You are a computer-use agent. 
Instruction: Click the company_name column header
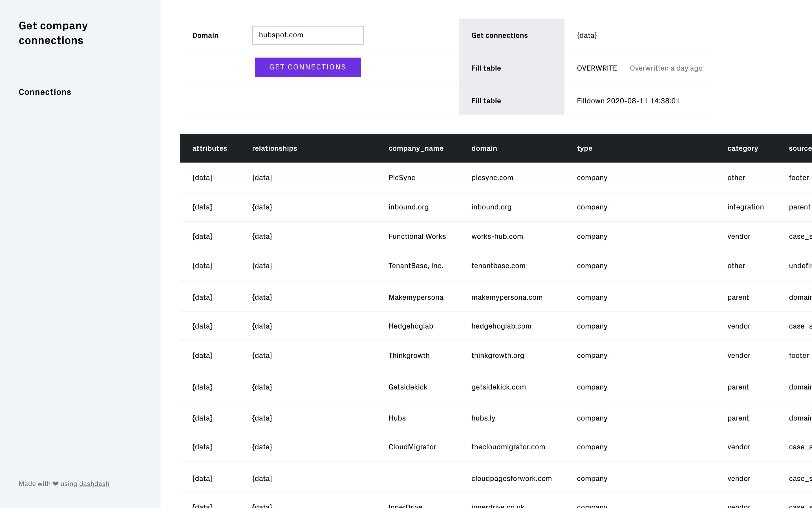click(x=416, y=148)
